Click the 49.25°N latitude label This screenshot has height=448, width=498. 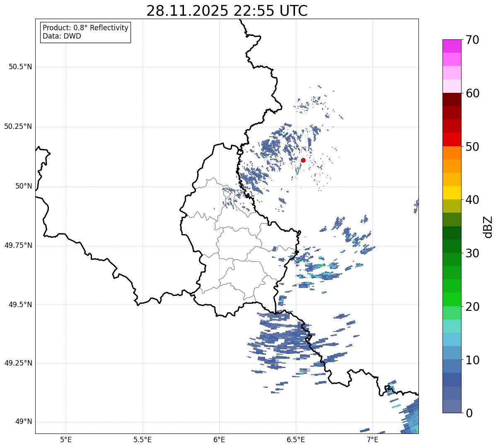[18, 363]
